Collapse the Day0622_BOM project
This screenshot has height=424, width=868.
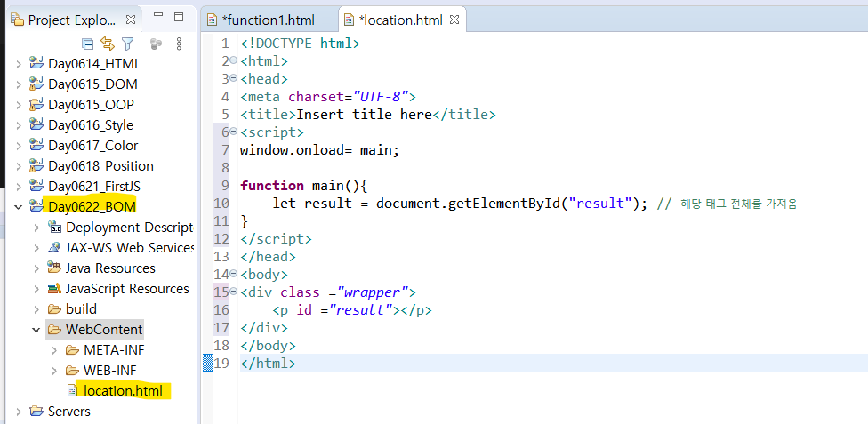click(x=19, y=207)
